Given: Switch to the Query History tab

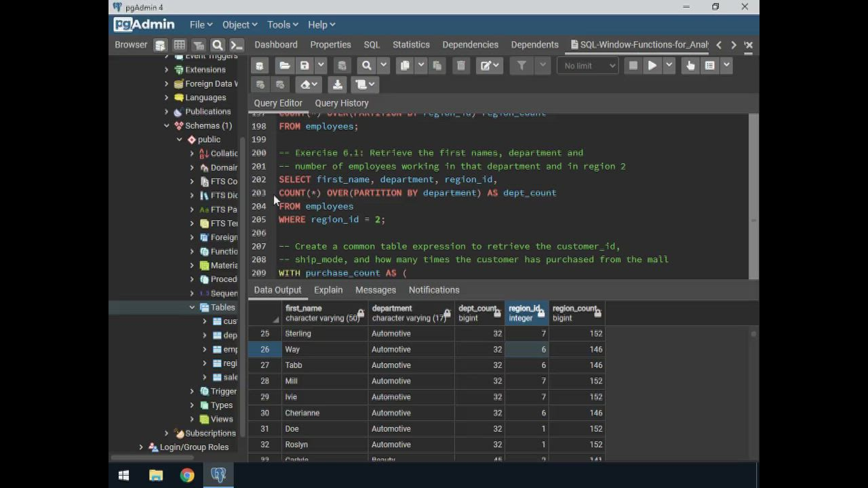Looking at the screenshot, I should 342,103.
